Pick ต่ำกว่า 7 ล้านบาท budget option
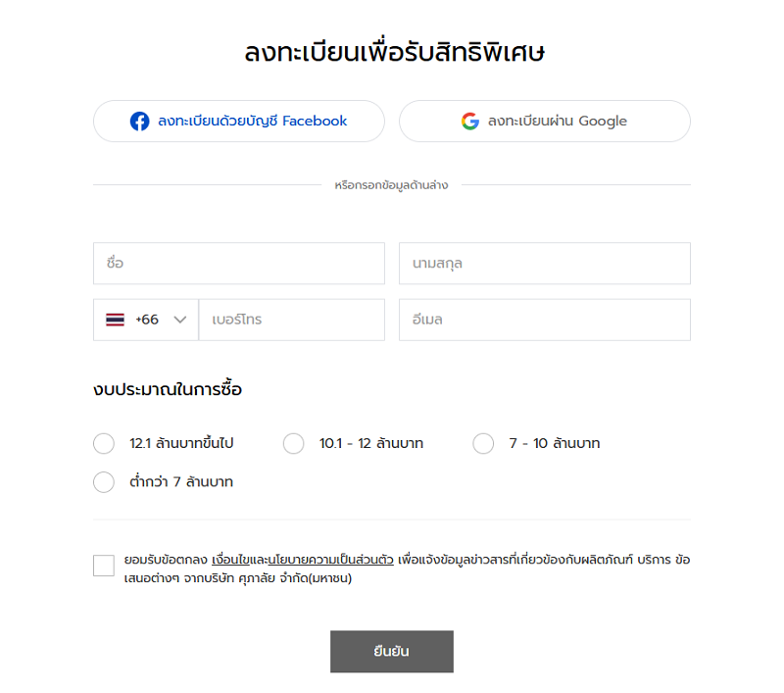The width and height of the screenshot is (784, 693). point(104,482)
